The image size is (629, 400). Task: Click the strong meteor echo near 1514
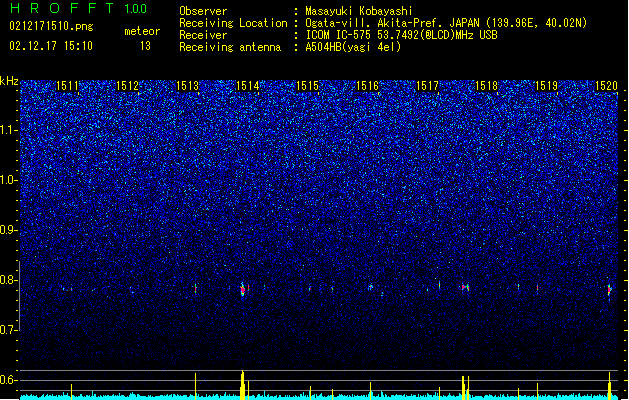242,289
